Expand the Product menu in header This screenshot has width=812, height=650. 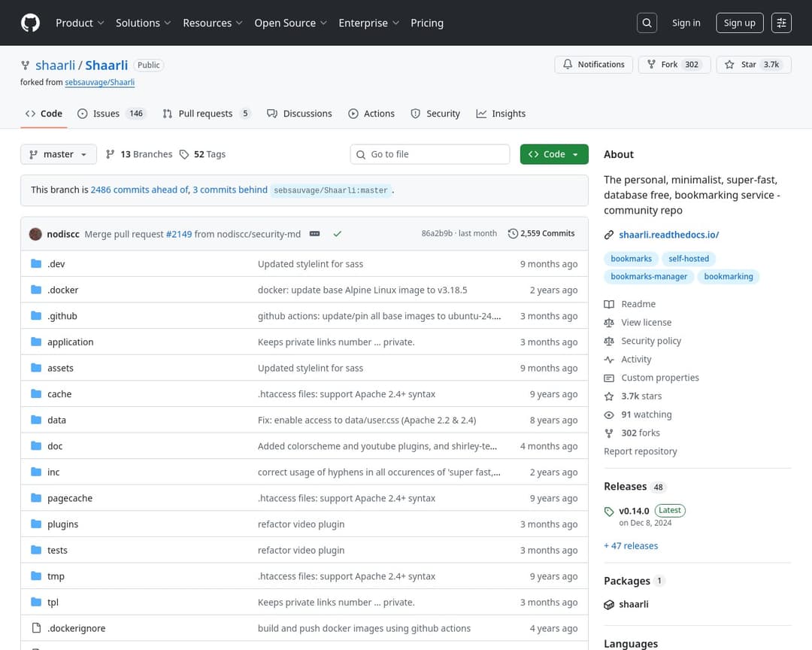(80, 23)
